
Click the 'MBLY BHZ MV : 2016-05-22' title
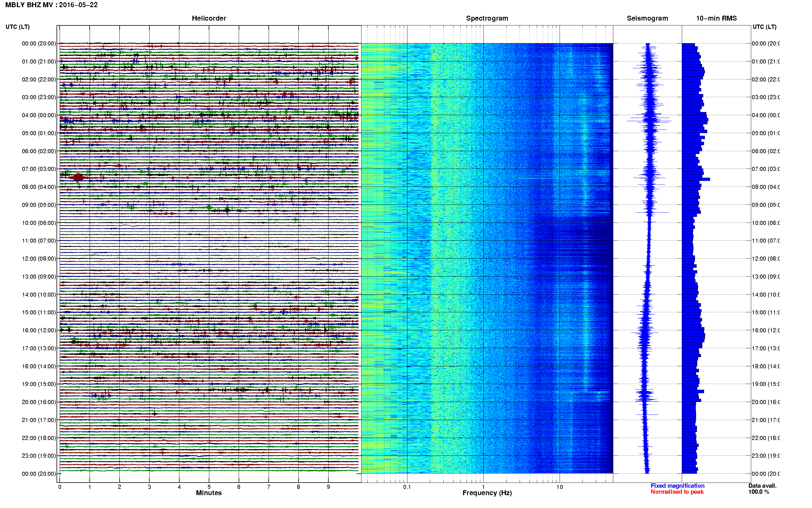[51, 5]
